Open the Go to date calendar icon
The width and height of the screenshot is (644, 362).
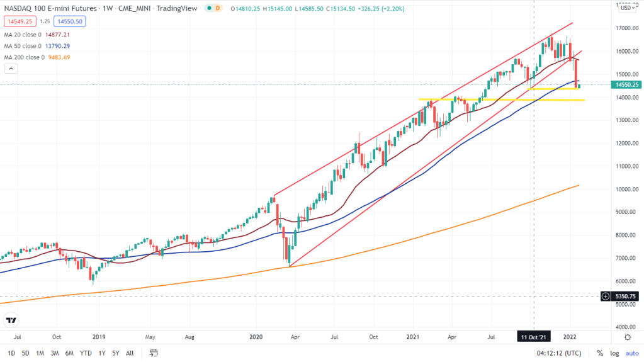tap(152, 353)
